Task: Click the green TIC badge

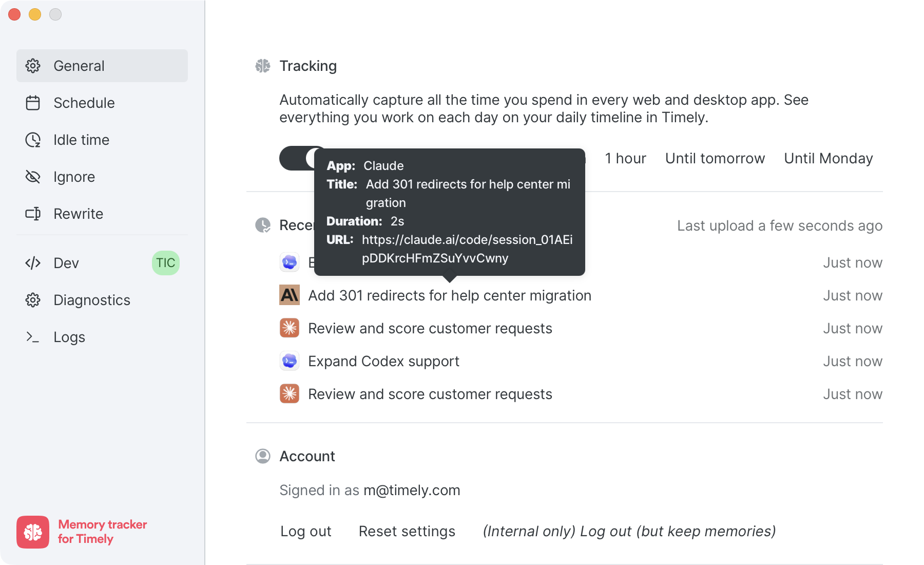Action: 166,263
